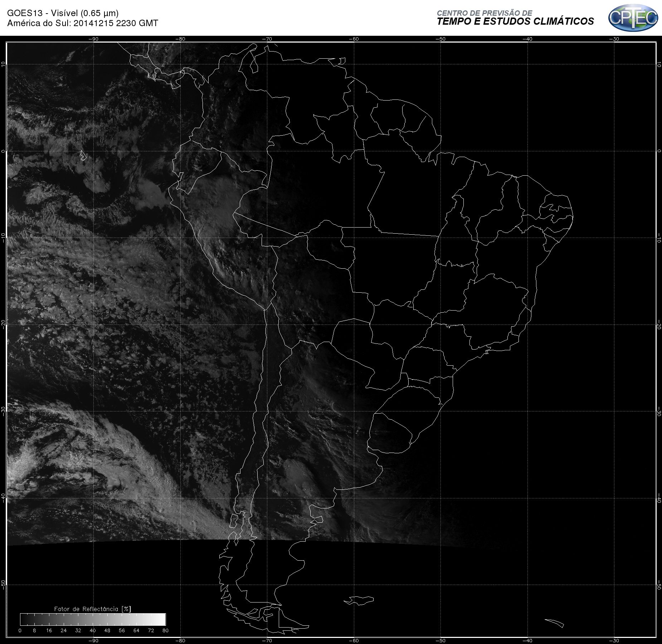Image resolution: width=662 pixels, height=644 pixels.
Task: Click the 'América do Sul: 20141215 2230 GMT' timestamp
Action: coord(83,23)
